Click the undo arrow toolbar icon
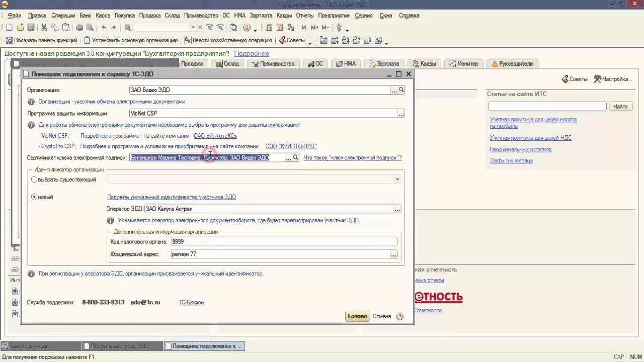Viewport: 644px width, 362px height. click(104, 28)
